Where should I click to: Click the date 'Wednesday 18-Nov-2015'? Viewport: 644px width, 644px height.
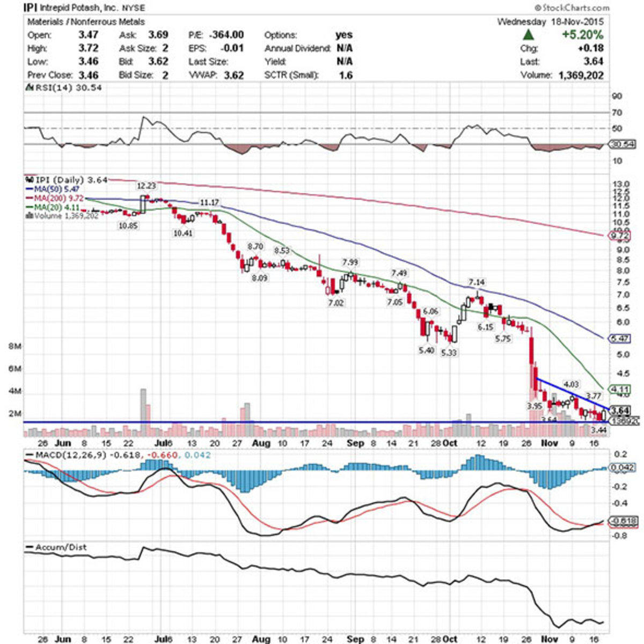click(550, 22)
